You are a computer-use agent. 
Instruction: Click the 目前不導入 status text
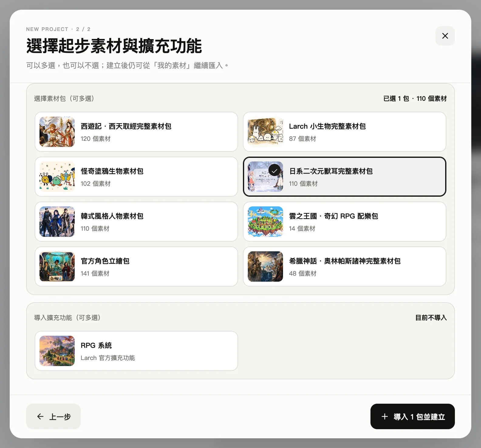click(431, 318)
